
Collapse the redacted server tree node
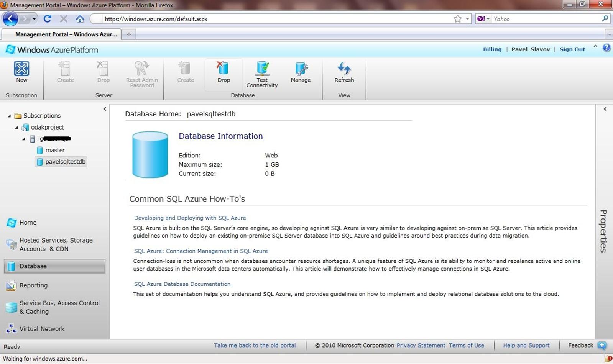(24, 139)
